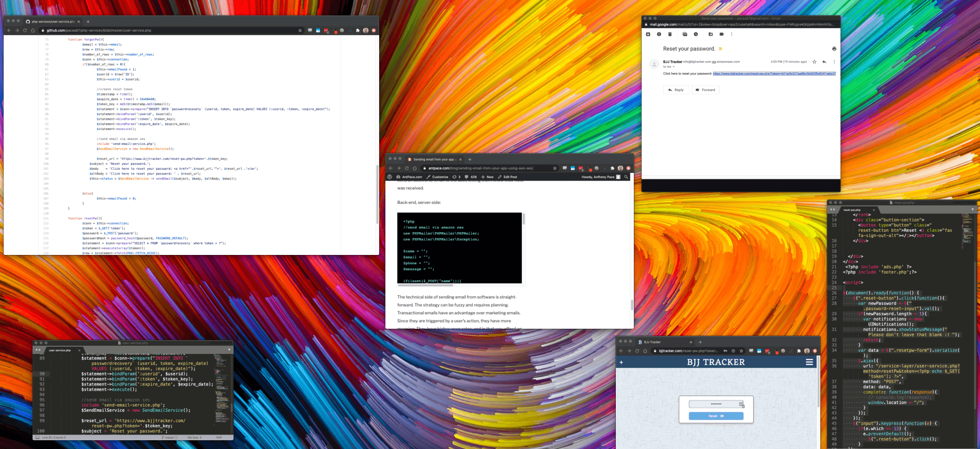980x449 pixels.
Task: Print the Reset your password email
Action: click(834, 49)
